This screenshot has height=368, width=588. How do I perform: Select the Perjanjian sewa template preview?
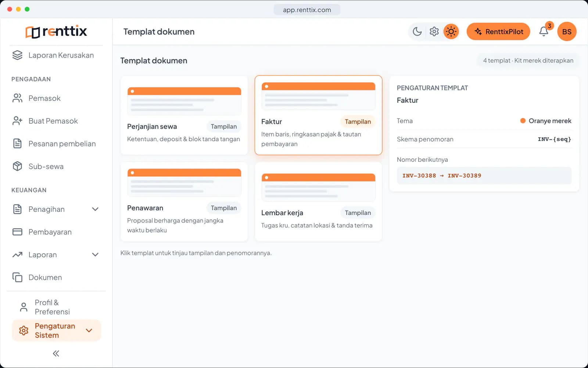point(184,101)
